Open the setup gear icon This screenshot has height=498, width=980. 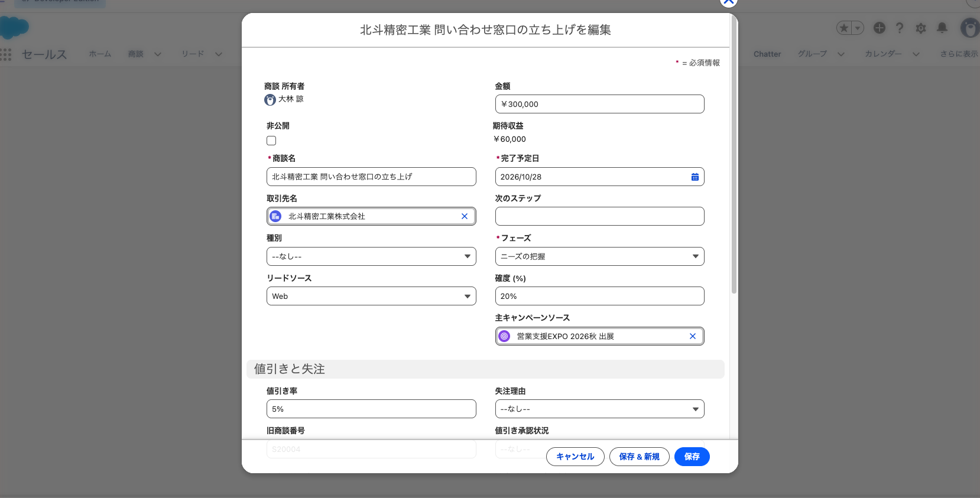921,28
